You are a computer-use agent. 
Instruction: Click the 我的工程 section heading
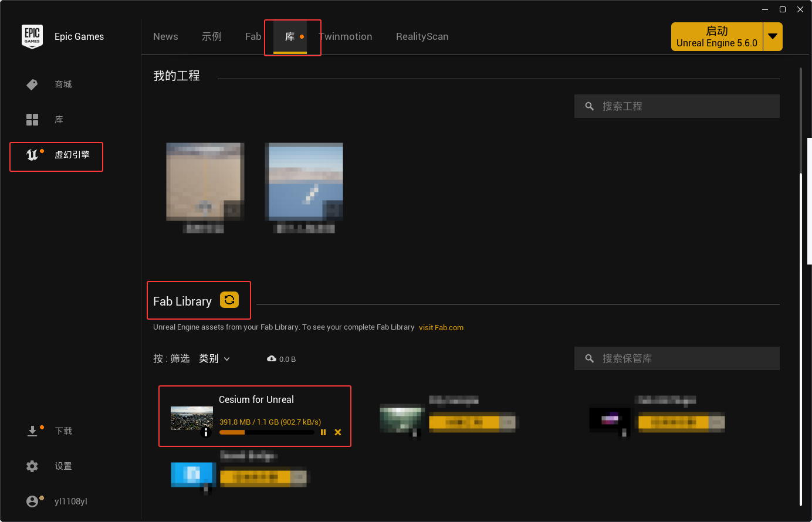pos(177,76)
